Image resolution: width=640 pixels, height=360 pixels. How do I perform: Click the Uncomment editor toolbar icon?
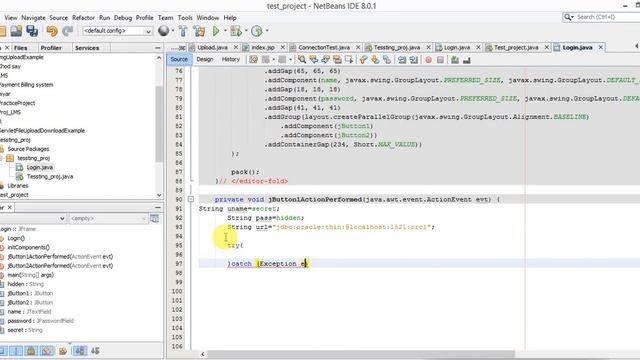[467, 60]
